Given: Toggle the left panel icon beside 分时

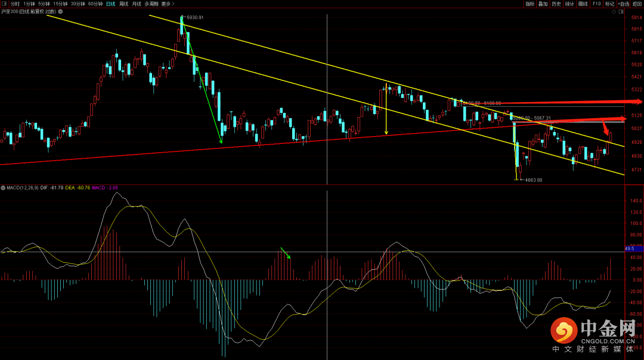Looking at the screenshot, I should click(4, 4).
